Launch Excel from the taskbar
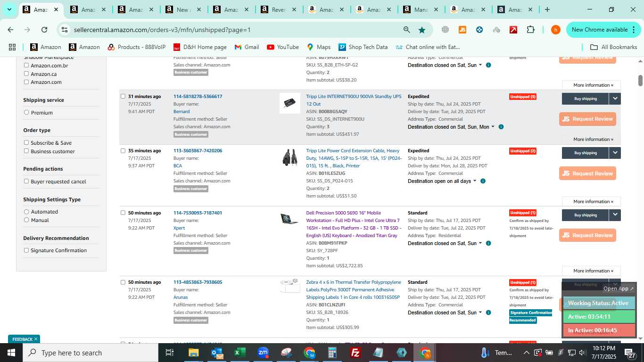 pyautogui.click(x=240, y=353)
